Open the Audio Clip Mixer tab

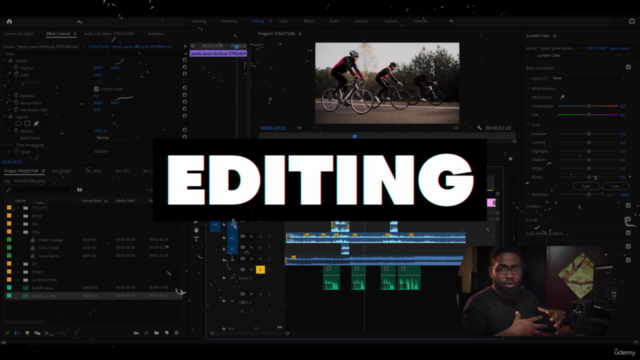[109, 33]
